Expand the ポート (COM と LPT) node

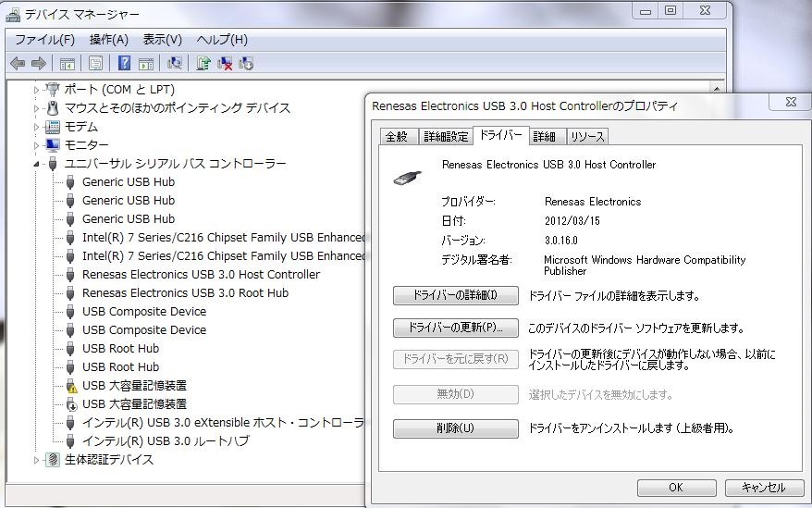[36, 90]
